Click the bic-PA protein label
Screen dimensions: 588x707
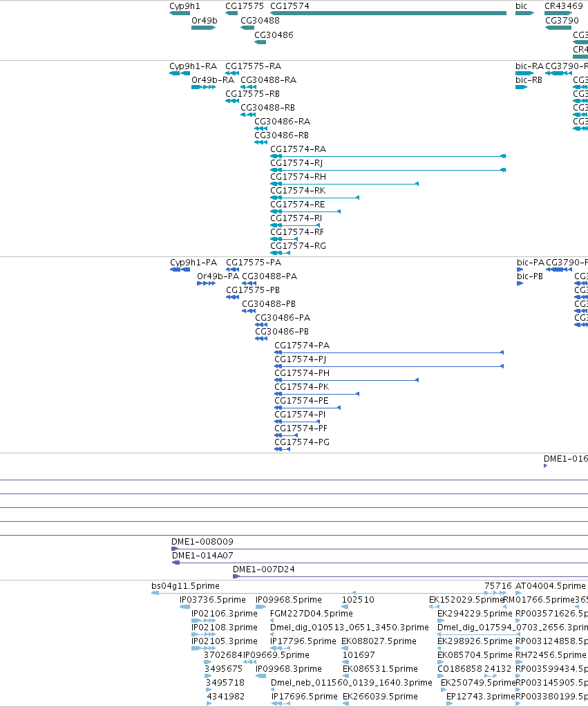tap(531, 263)
